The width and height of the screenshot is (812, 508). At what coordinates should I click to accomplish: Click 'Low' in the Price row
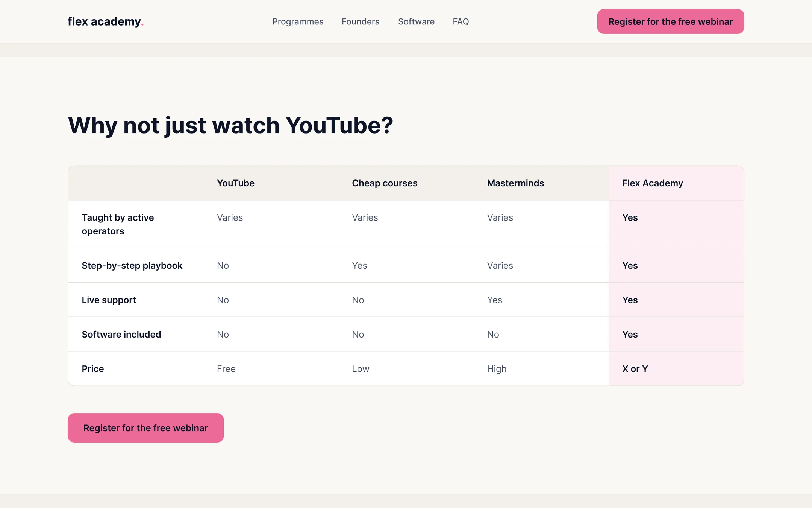pos(361,369)
